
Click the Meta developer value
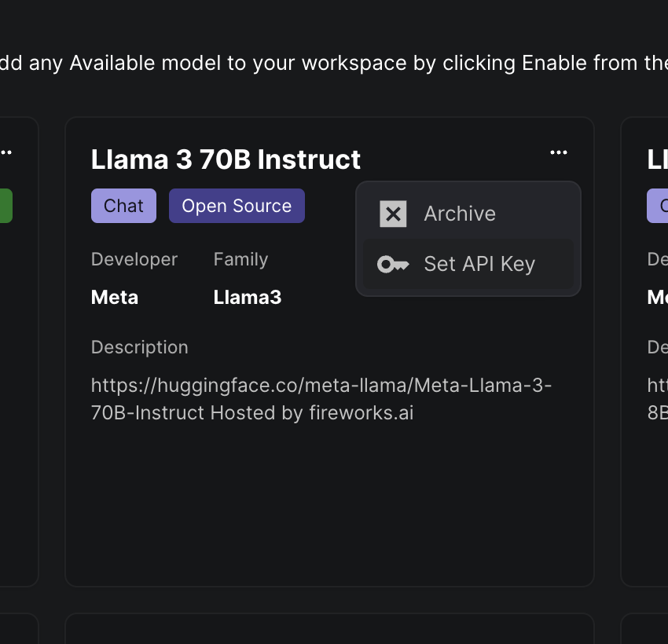pos(115,298)
